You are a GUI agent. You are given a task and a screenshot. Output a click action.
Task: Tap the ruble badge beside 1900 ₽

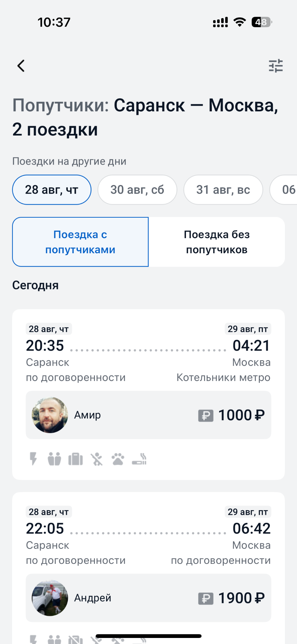click(x=206, y=598)
